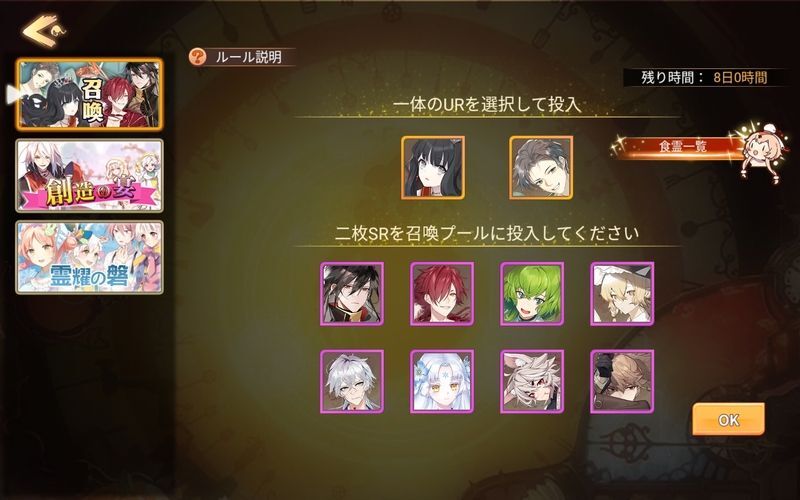Choose the SR character with animal ears

click(x=532, y=381)
